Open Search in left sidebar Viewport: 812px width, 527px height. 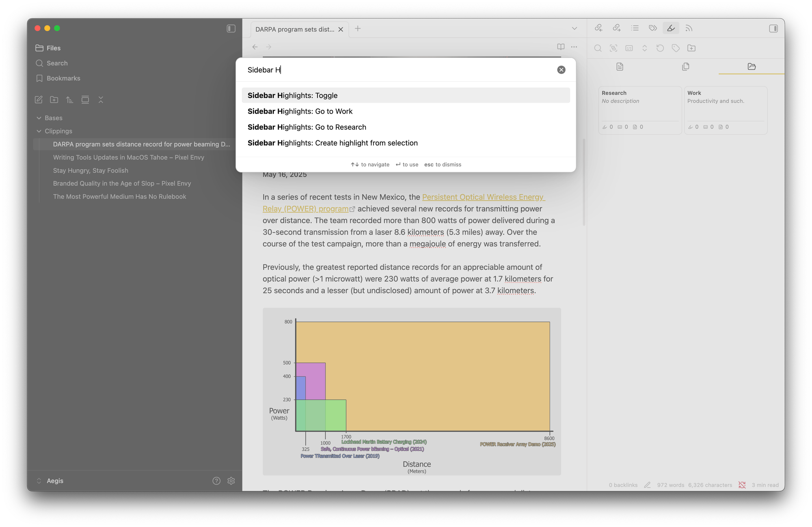tap(52, 63)
